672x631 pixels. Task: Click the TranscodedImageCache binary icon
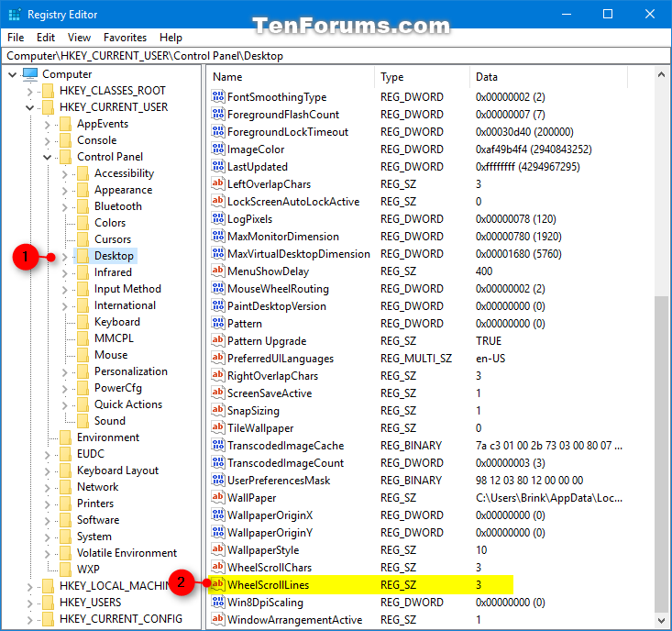pos(217,445)
